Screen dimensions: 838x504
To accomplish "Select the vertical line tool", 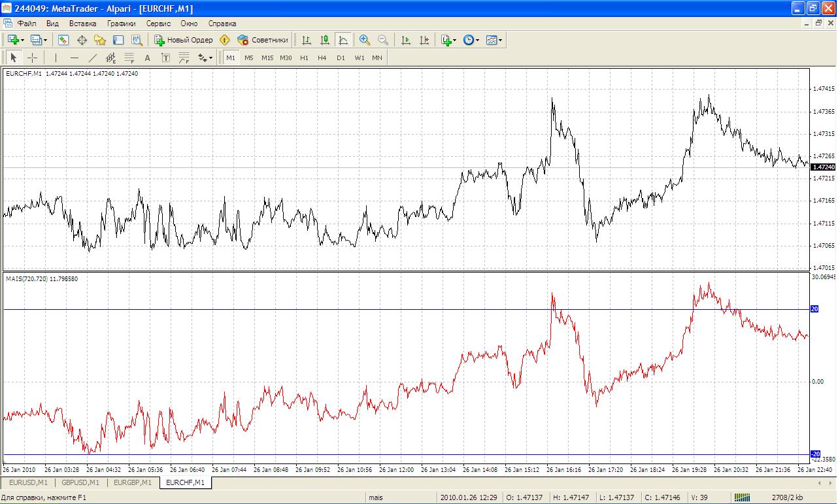I will [x=56, y=58].
